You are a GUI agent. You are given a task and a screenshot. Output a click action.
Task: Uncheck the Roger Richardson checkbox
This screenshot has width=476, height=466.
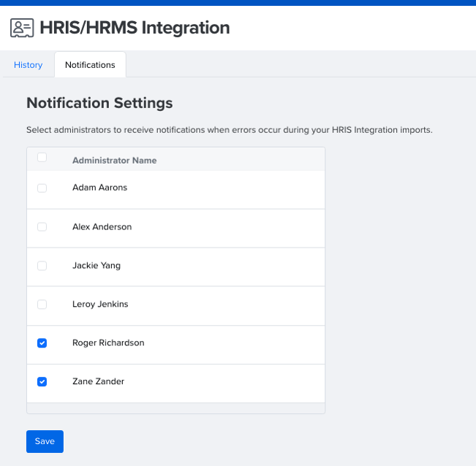[x=42, y=343]
